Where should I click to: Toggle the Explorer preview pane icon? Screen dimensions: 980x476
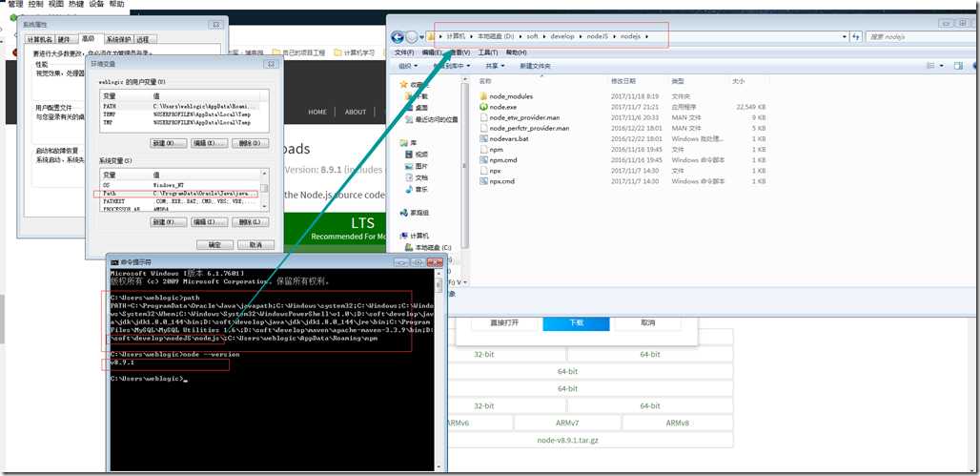(x=958, y=66)
